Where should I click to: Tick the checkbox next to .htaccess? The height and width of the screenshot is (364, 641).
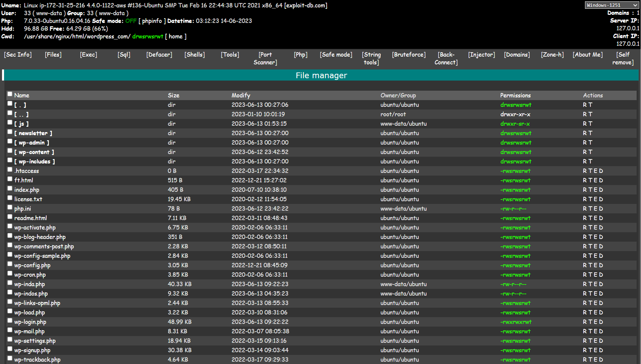[10, 170]
